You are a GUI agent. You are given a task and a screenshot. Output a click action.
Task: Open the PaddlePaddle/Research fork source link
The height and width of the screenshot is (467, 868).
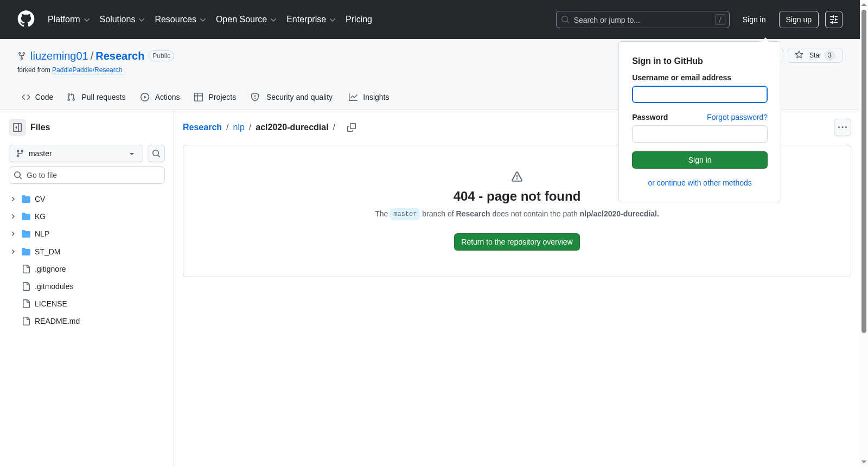pyautogui.click(x=87, y=70)
